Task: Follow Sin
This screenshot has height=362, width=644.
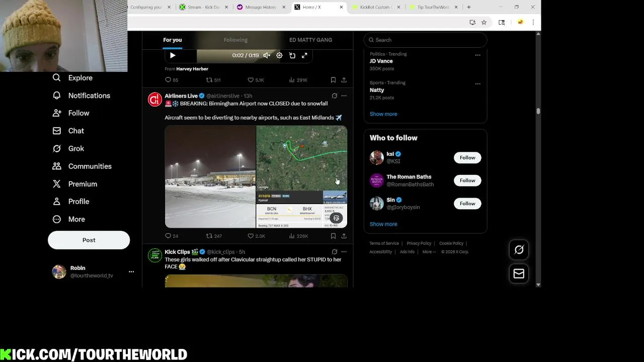Action: tap(467, 204)
